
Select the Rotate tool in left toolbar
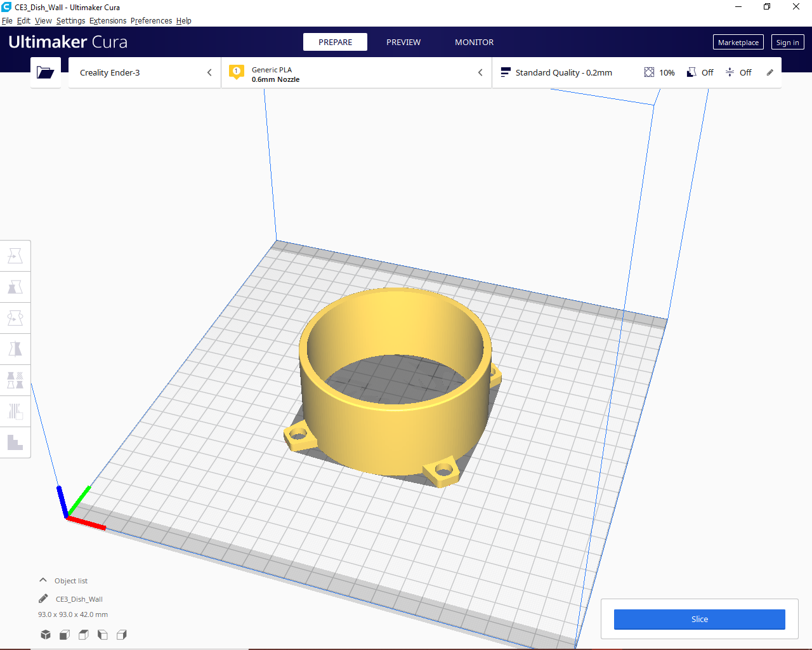click(x=15, y=318)
